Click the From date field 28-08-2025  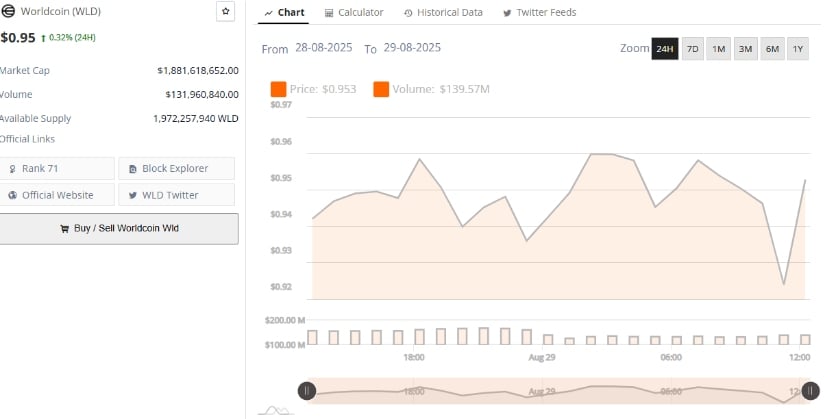[x=324, y=48]
